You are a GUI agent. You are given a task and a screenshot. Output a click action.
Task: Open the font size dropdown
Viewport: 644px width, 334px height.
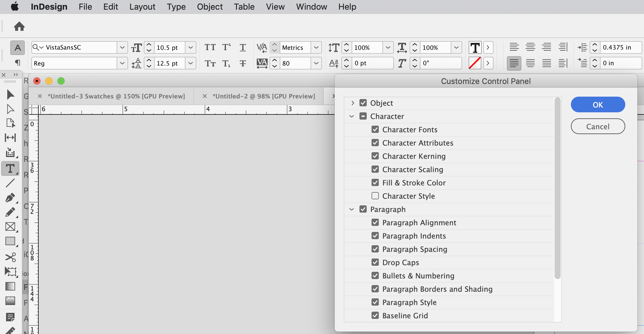tap(190, 47)
